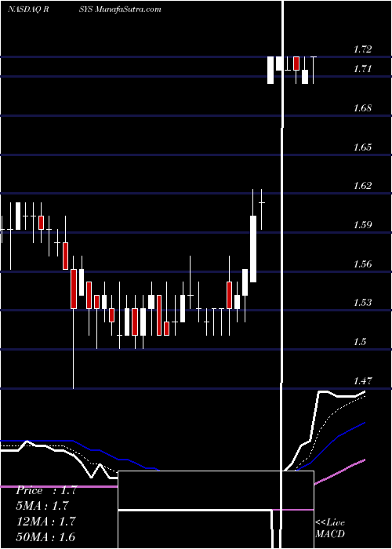392x549 pixels.
Task: Click the 1.71 price axis label
Action: tap(362, 69)
